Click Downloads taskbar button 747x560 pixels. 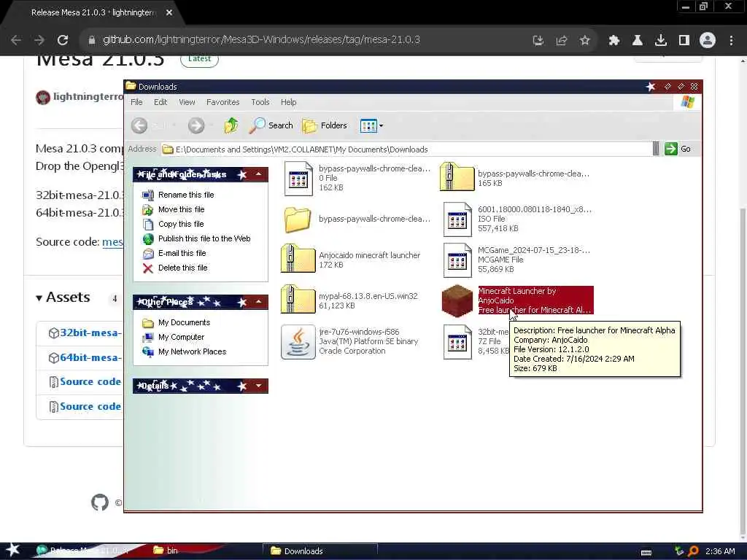pos(320,551)
